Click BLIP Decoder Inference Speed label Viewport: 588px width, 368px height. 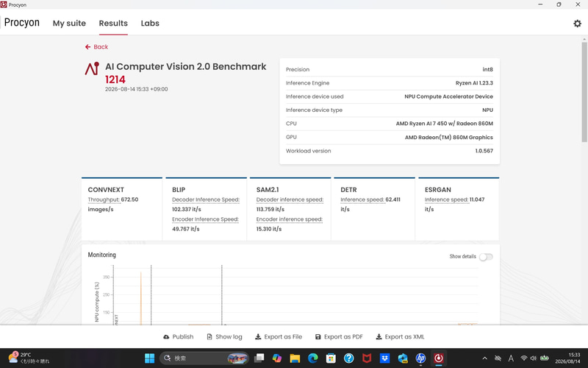click(x=206, y=199)
